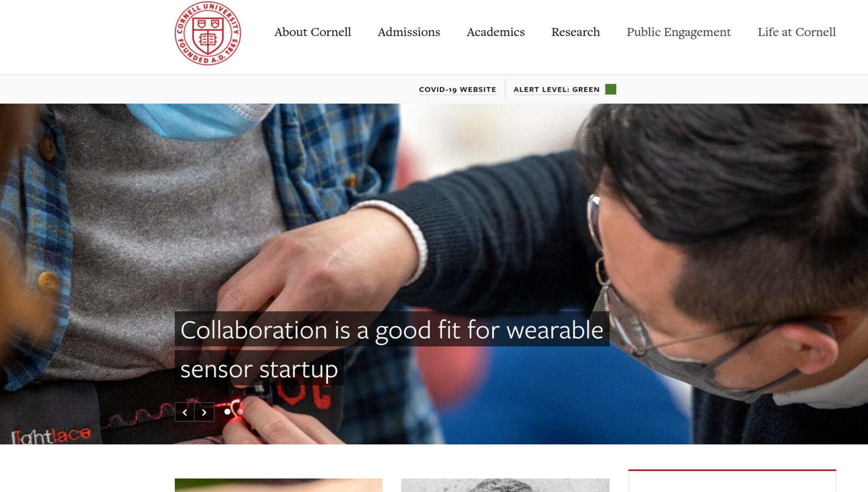Click the 'sensor startup' caption line
Viewport: 868px width, 492px height.
(x=259, y=369)
